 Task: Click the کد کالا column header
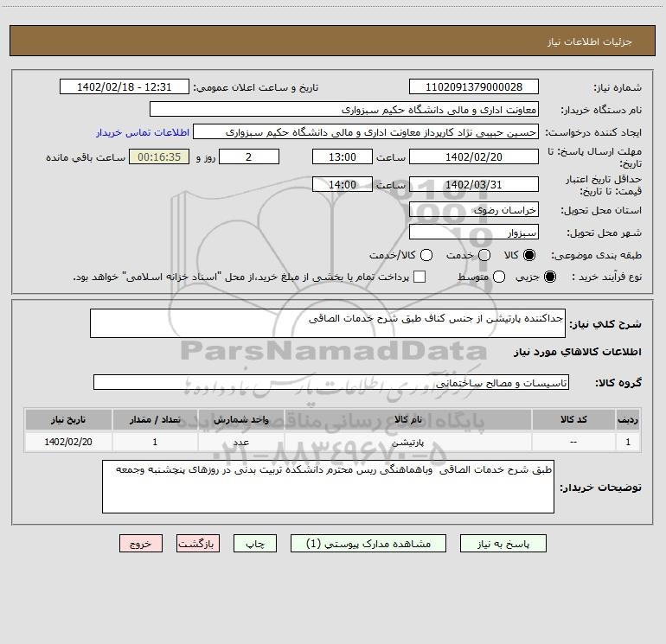pos(573,419)
